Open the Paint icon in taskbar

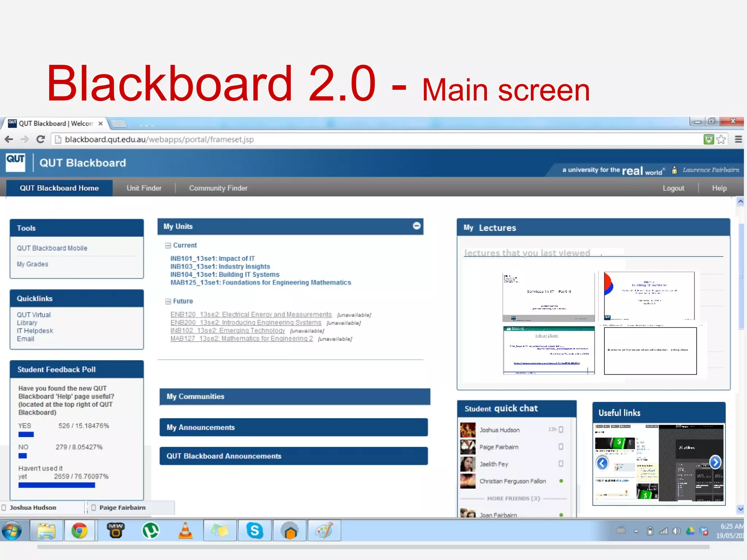(x=324, y=530)
